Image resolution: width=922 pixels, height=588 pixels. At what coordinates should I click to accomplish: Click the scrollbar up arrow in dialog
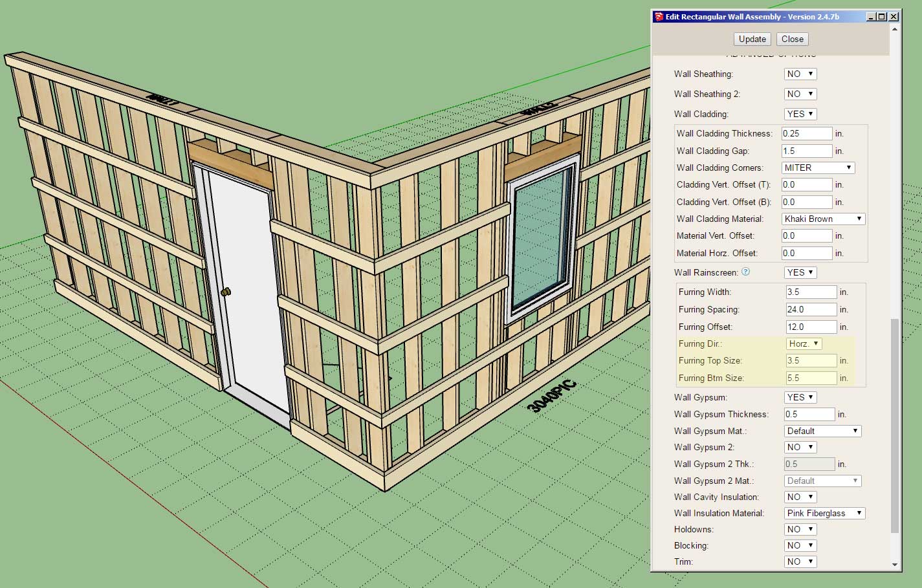pos(895,29)
